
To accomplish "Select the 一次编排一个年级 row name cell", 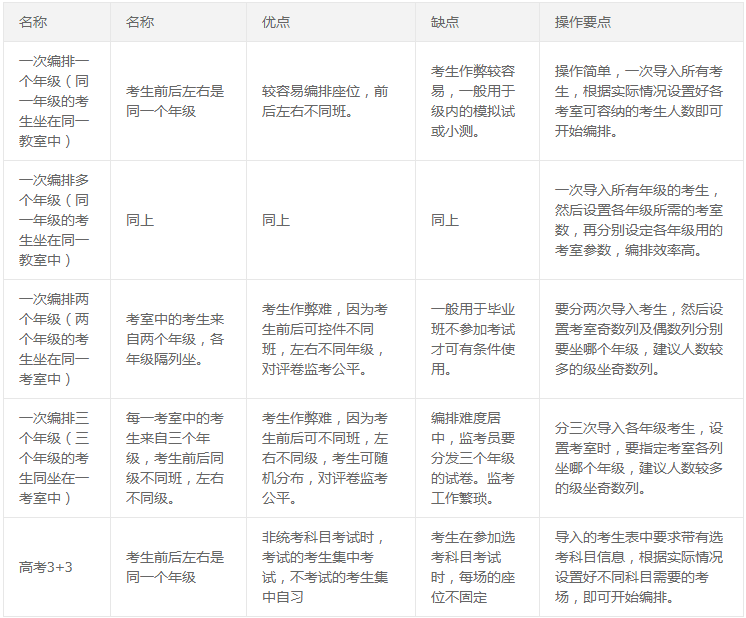I will pos(54,101).
